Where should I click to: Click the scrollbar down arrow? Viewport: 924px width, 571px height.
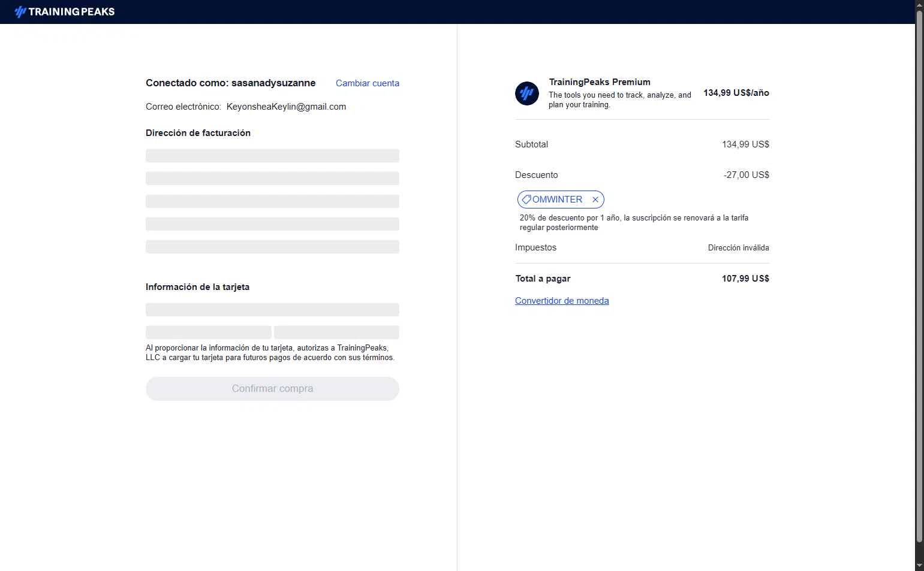click(x=919, y=566)
